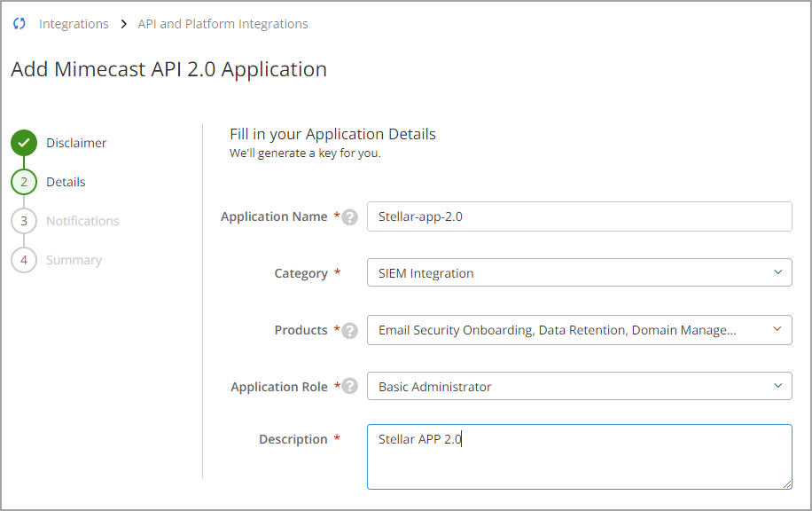Viewport: 812px width, 511px height.
Task: Click the Application Name text field
Action: pos(579,216)
